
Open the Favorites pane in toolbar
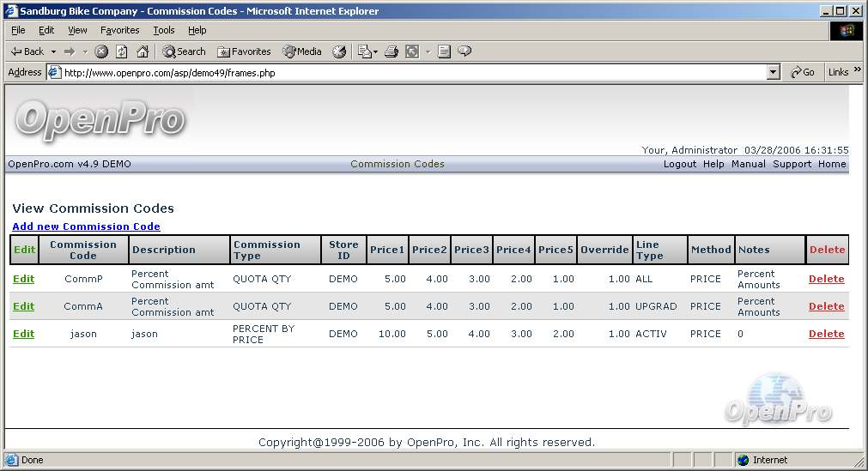(244, 51)
